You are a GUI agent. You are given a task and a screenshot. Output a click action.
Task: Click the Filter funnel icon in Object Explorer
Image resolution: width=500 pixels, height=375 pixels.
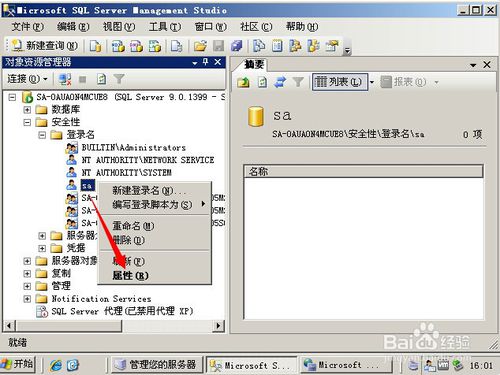[x=119, y=79]
